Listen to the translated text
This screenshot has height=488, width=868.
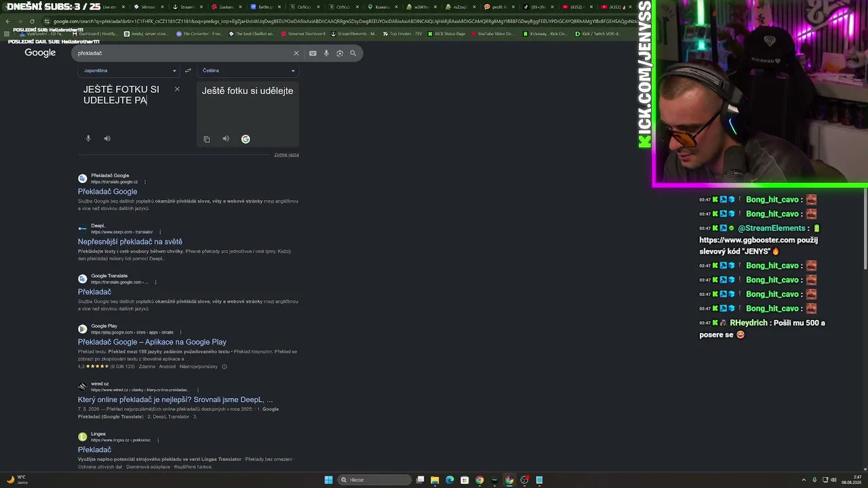tap(226, 139)
